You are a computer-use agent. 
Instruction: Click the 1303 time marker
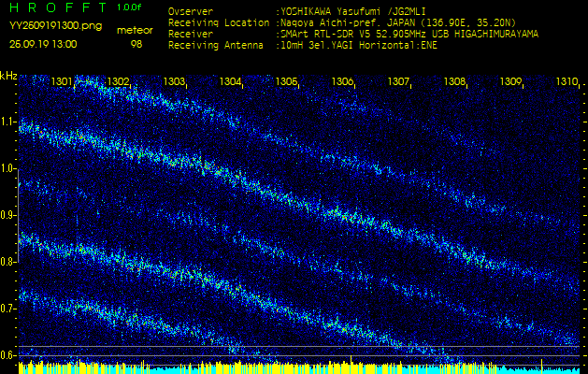pos(174,82)
